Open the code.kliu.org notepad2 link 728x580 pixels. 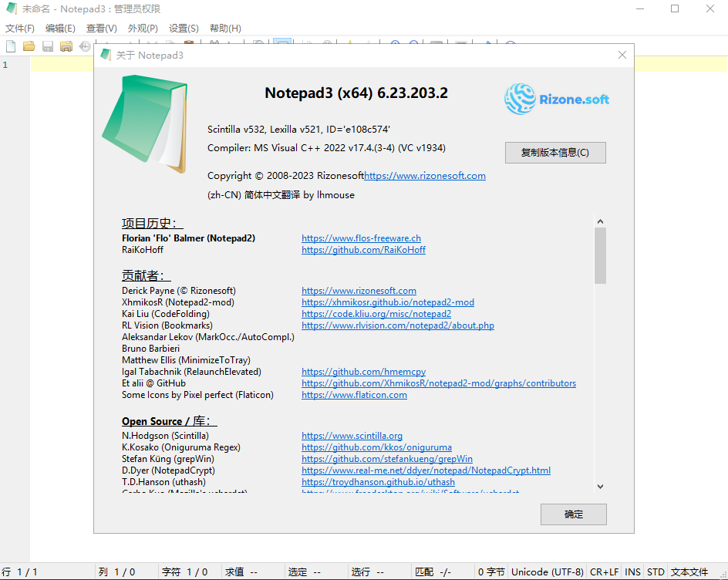pyautogui.click(x=376, y=314)
